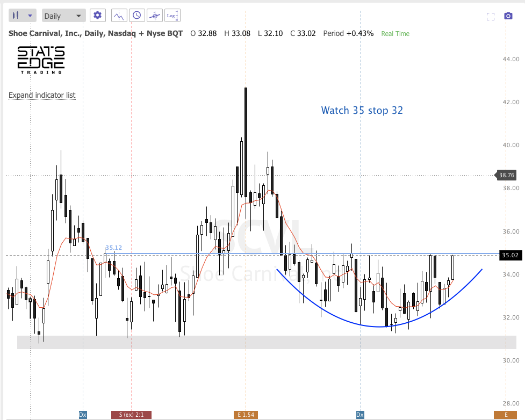Viewport: 525px width, 420px height.
Task: Click the clock session-time icon
Action: 137,15
